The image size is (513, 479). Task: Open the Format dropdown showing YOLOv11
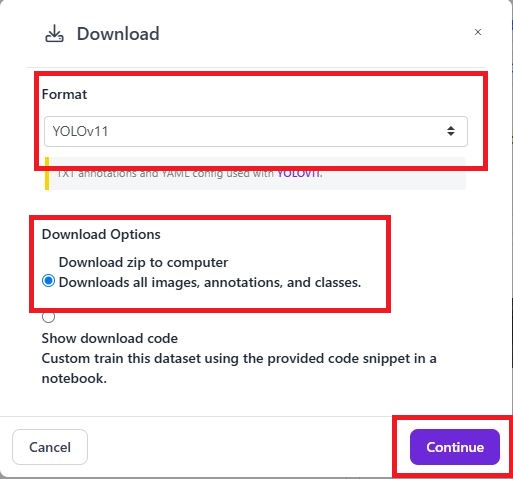click(x=256, y=131)
